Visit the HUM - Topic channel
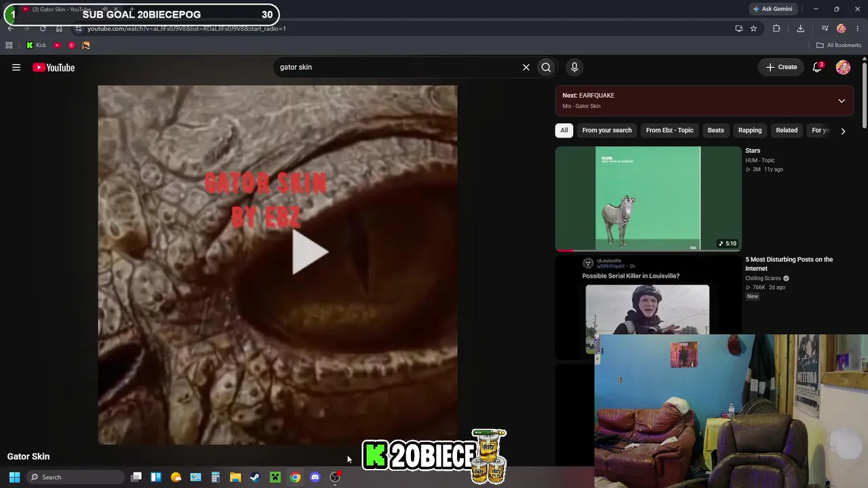 (760, 161)
